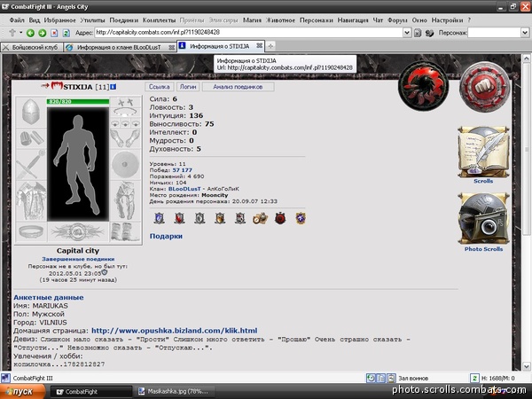Screen dimensions: 532x399
Task: Open the Персонажи menu
Action: 316,20
